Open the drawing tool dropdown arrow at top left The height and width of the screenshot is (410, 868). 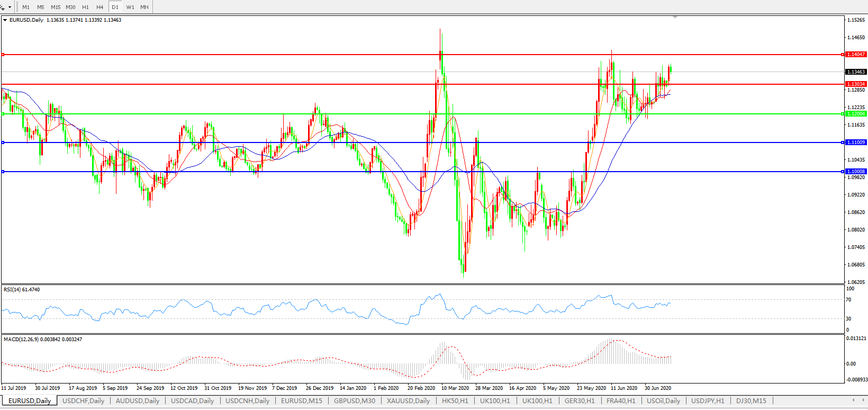pyautogui.click(x=10, y=7)
